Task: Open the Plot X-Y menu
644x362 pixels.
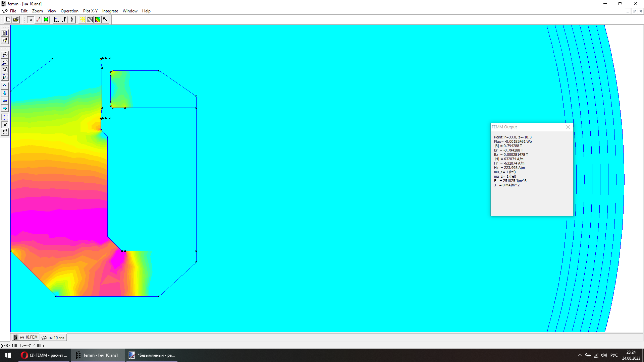Action: click(90, 11)
